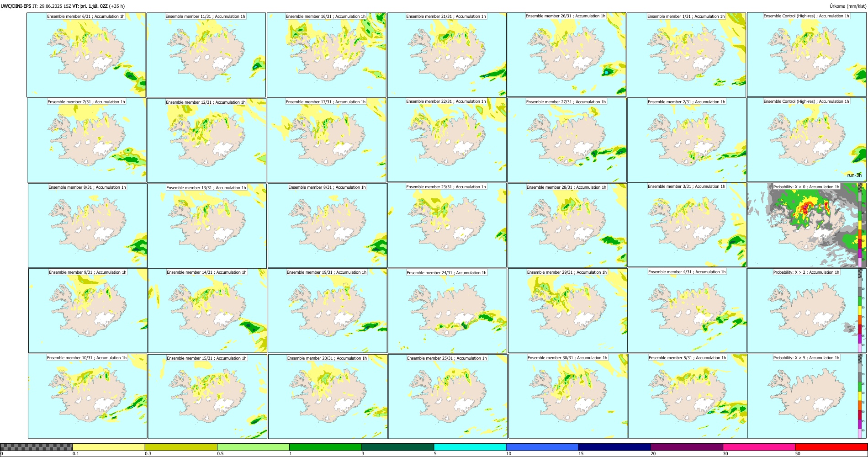The height and width of the screenshot is (457, 868).
Task: Click the '(+35 h)' forecast lead time text
Action: pos(117,6)
